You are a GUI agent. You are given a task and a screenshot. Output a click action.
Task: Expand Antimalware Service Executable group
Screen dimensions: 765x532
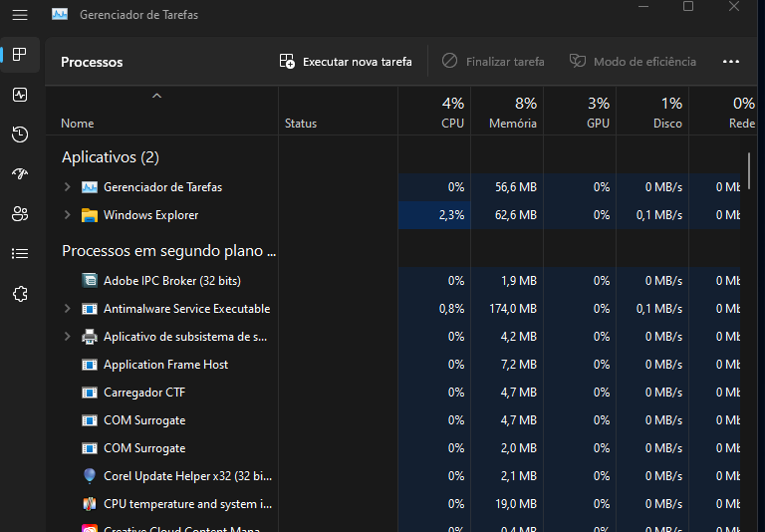[x=68, y=309]
